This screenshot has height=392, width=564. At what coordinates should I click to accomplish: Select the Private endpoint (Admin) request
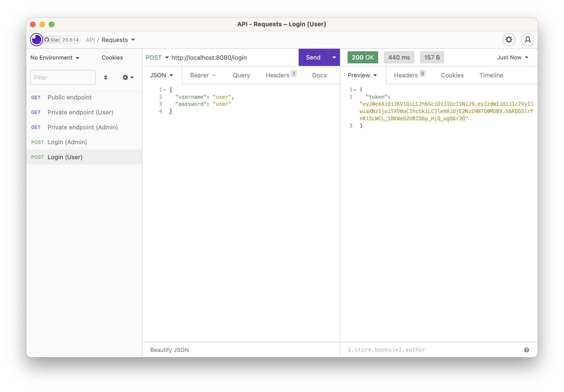[84, 127]
